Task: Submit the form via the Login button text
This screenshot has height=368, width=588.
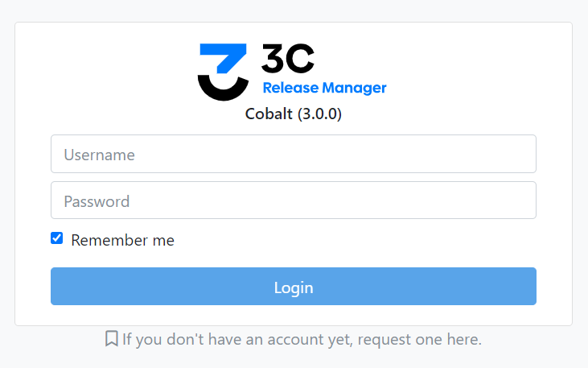Action: (x=294, y=288)
